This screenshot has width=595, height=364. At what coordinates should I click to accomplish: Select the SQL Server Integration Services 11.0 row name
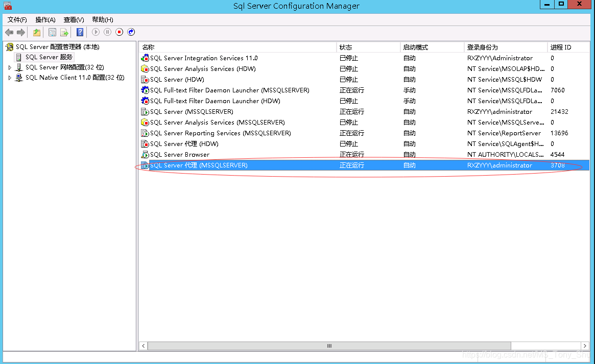(204, 58)
